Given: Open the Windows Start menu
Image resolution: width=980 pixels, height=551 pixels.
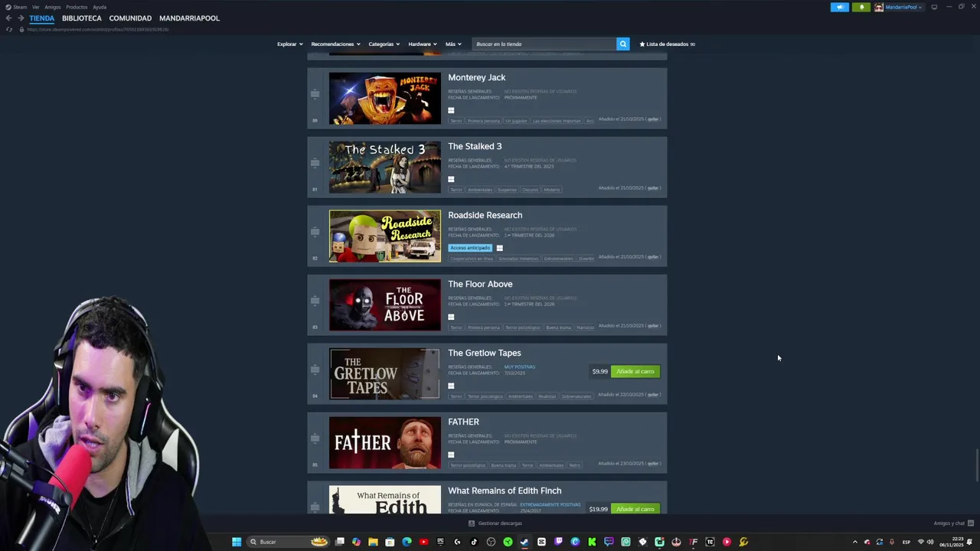Looking at the screenshot, I should click(x=237, y=542).
